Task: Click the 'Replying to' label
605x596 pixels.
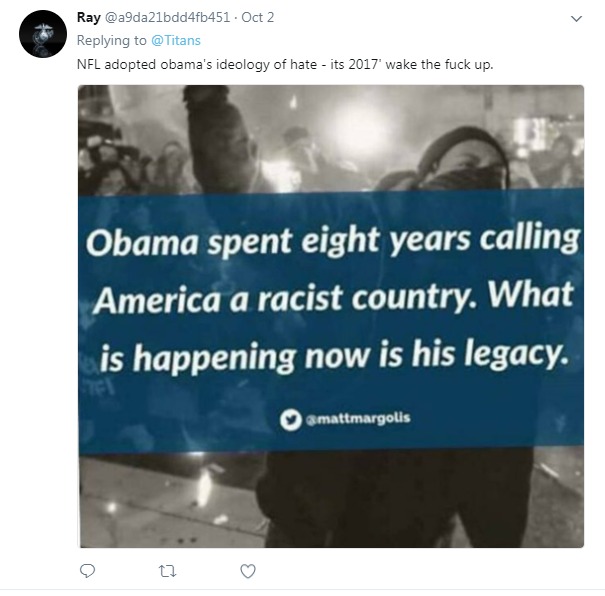Action: tap(112, 40)
